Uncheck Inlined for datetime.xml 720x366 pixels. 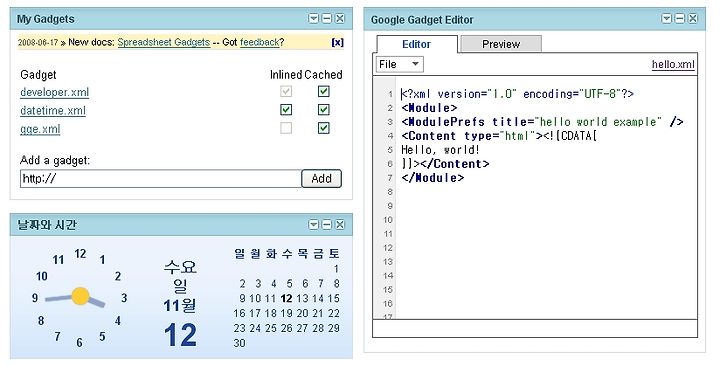point(286,110)
